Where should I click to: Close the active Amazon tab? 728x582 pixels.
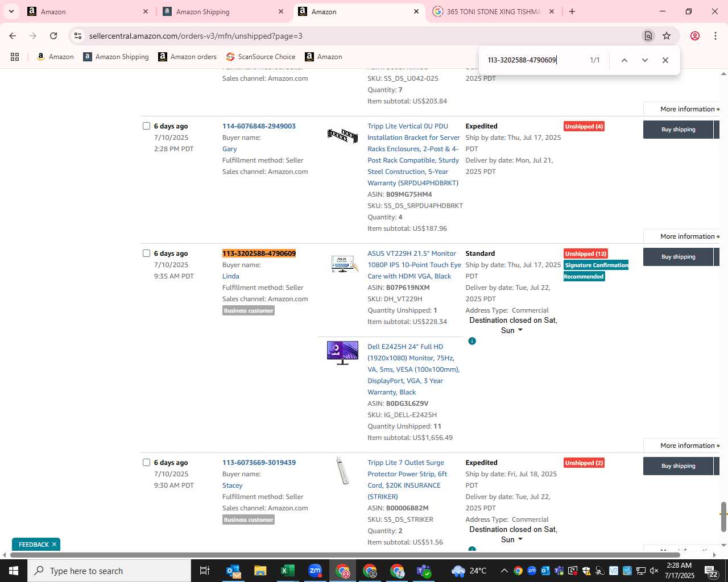click(x=416, y=11)
